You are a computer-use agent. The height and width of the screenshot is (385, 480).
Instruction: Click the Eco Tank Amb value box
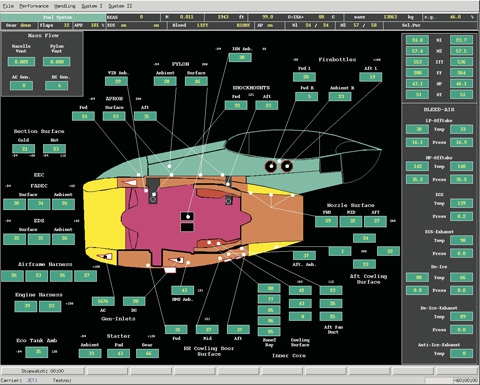(x=37, y=352)
